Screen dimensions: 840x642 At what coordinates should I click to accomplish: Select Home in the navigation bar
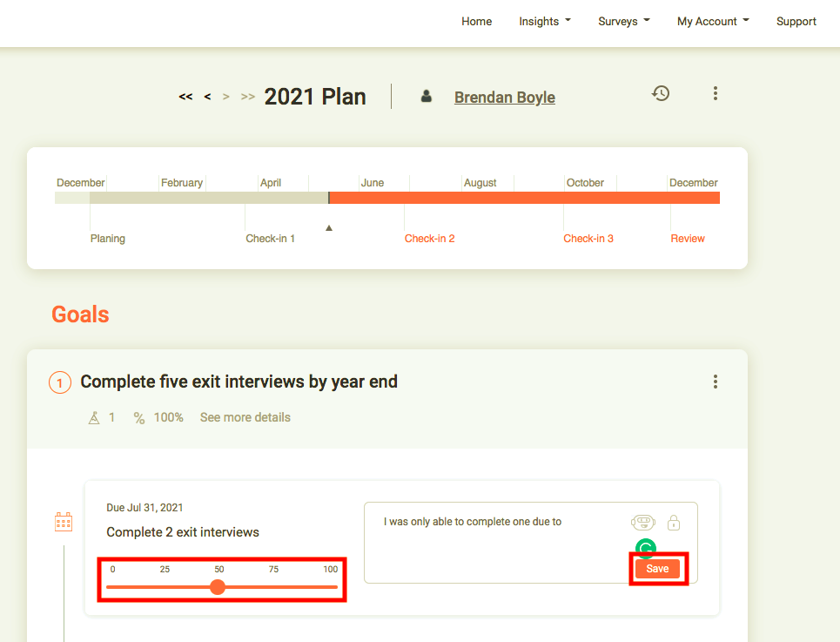click(476, 21)
